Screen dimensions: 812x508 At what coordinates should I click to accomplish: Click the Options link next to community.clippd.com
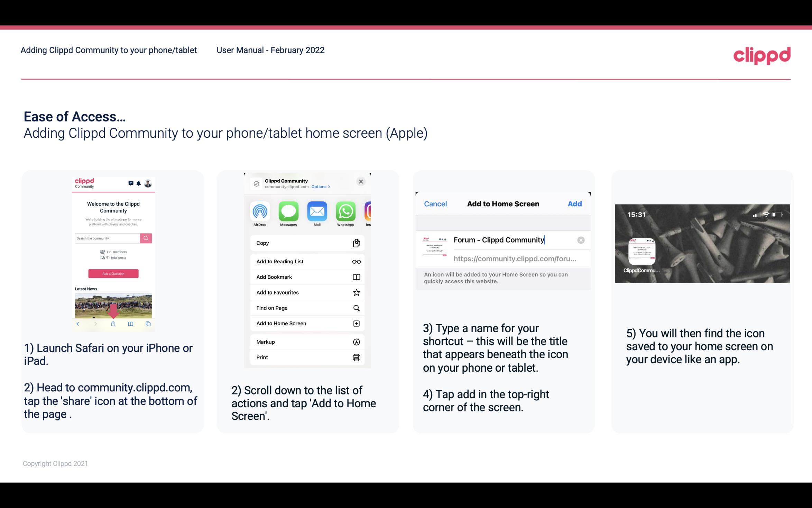321,187
